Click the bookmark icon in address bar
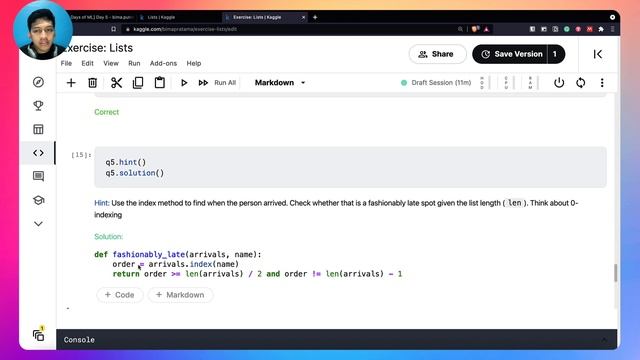This screenshot has width=640, height=360. click(113, 29)
